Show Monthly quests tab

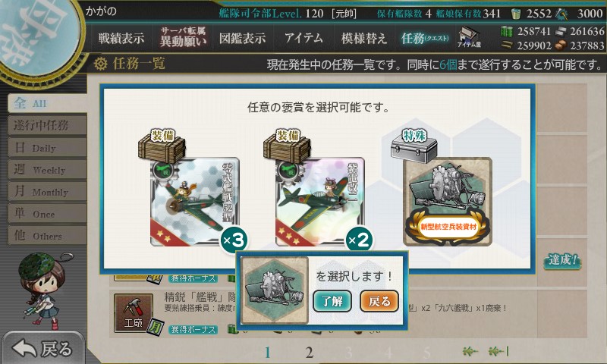tap(47, 191)
